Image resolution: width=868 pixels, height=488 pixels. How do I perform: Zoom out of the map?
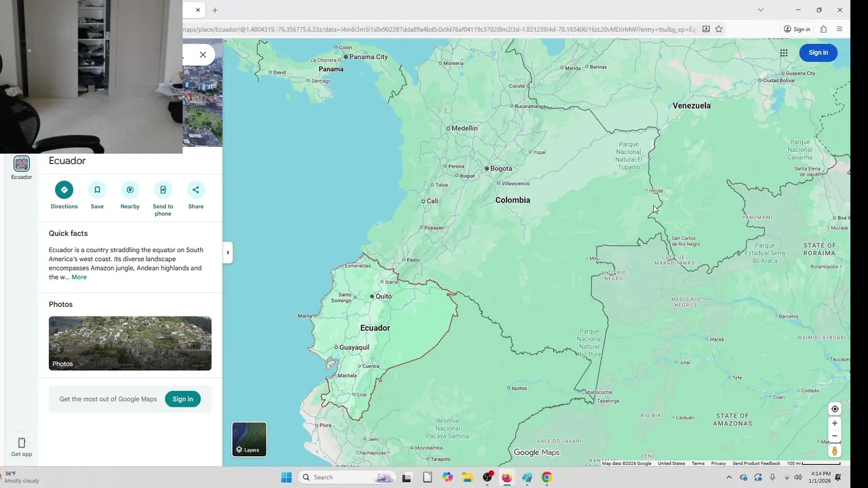(x=835, y=436)
